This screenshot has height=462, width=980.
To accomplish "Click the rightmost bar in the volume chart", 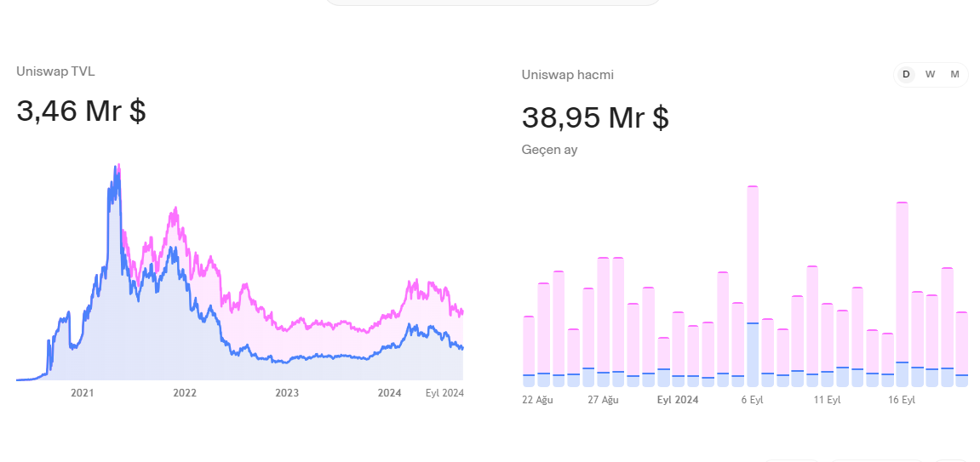I will [961, 349].
